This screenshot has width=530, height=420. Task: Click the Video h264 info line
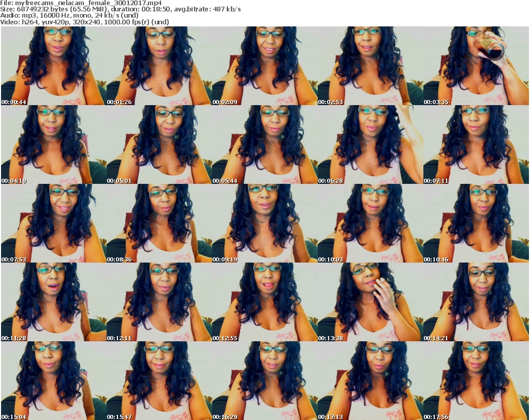(84, 22)
